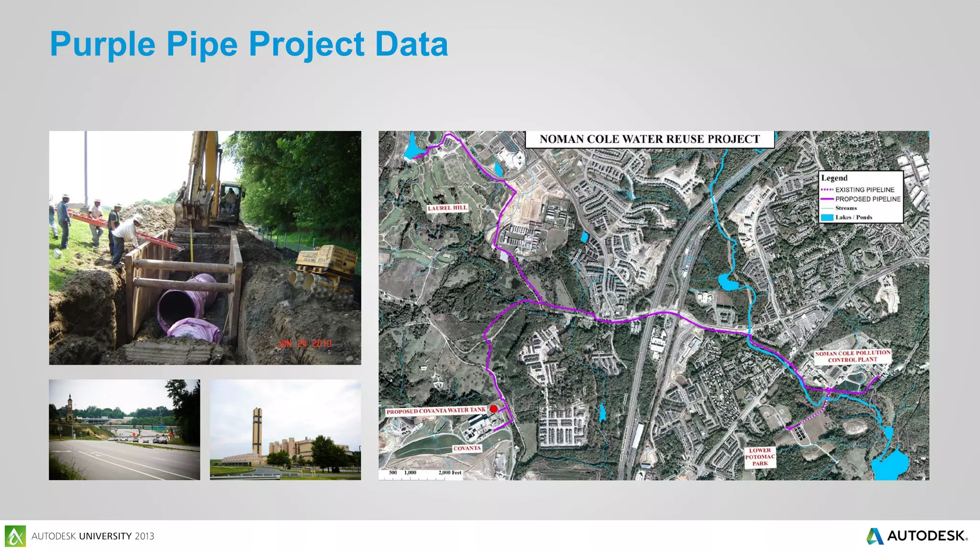Select the Covanta plant tower photo
The image size is (980, 551).
[x=285, y=430]
